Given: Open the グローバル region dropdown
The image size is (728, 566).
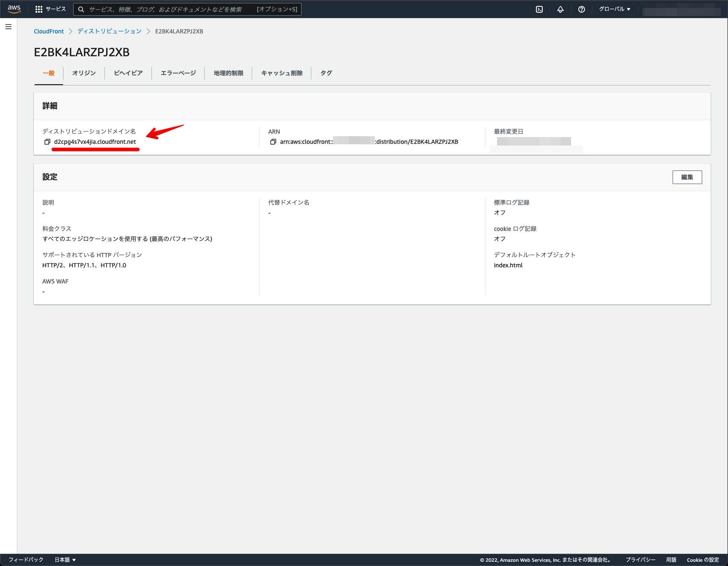Looking at the screenshot, I should point(615,9).
